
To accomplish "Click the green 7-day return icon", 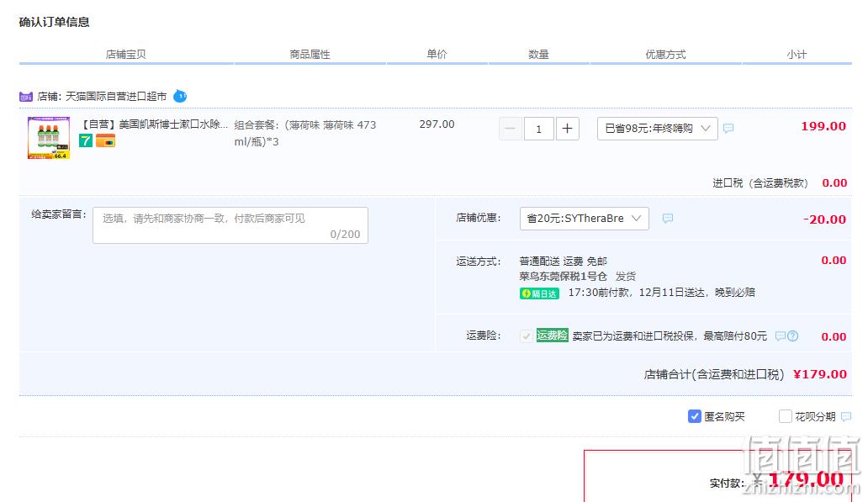I will 85,140.
